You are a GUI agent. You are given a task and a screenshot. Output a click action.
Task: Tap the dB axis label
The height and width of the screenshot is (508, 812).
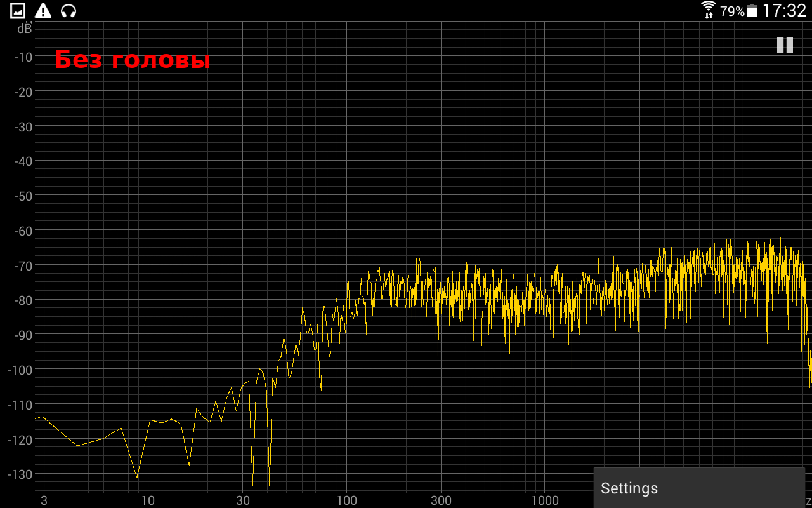[25, 29]
